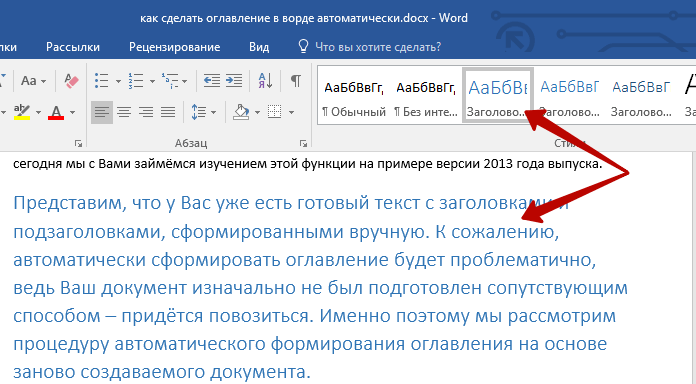Click the Абзац group label
Screen dimensions: 696x384
(191, 143)
